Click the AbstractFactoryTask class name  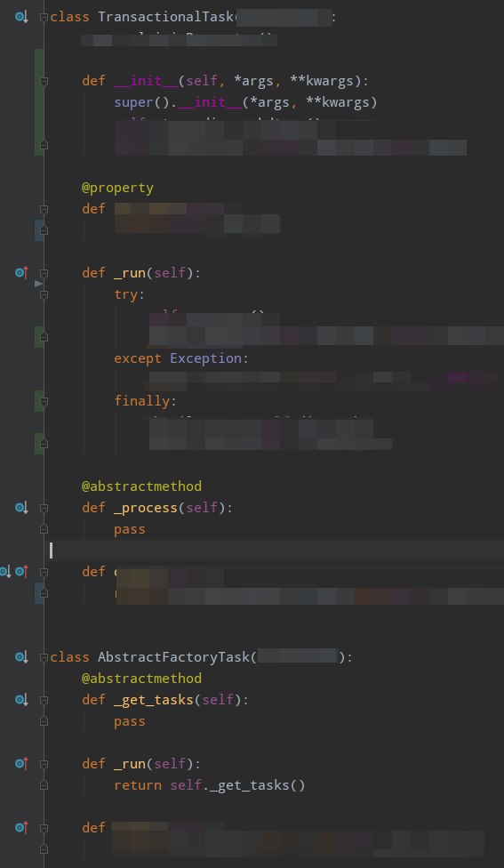(173, 657)
